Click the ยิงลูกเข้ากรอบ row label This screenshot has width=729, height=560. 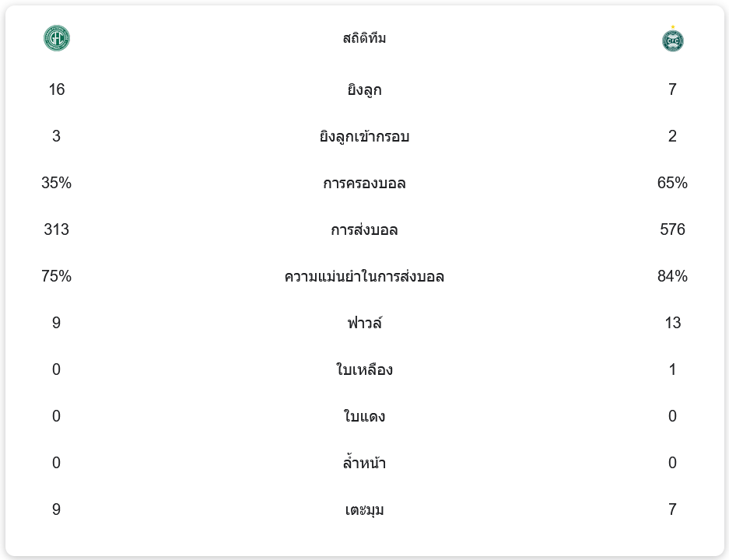pos(364,137)
